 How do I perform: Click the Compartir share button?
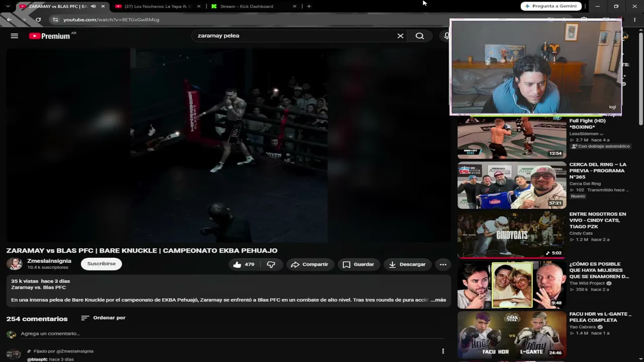[309, 264]
